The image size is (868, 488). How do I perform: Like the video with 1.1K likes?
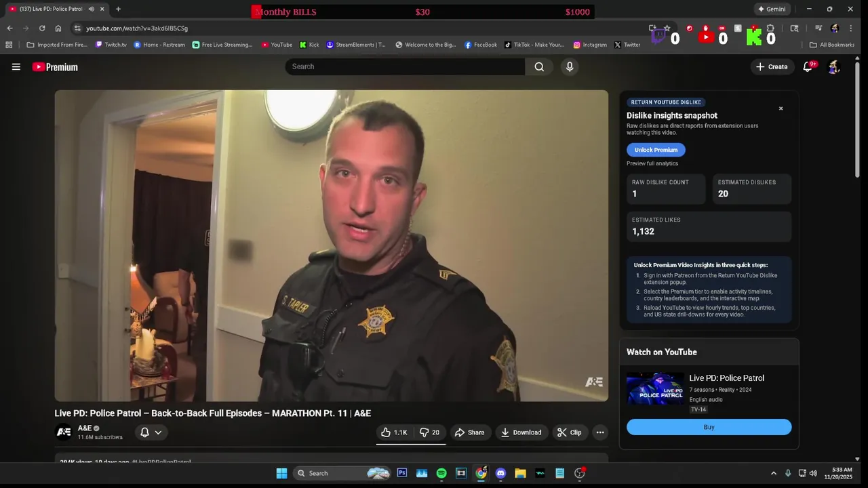coord(394,432)
